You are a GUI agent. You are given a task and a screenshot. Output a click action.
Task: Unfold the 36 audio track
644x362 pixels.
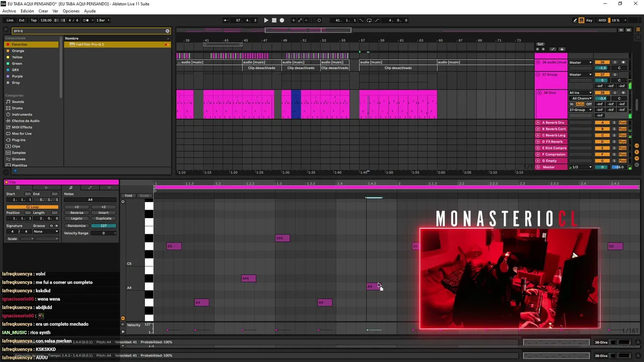point(538,62)
